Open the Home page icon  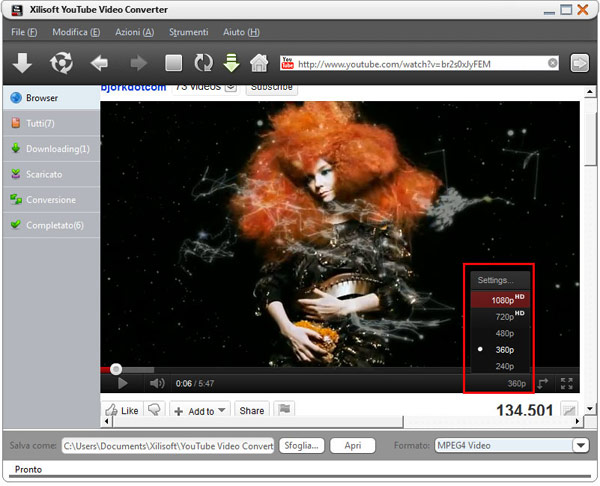pos(259,63)
